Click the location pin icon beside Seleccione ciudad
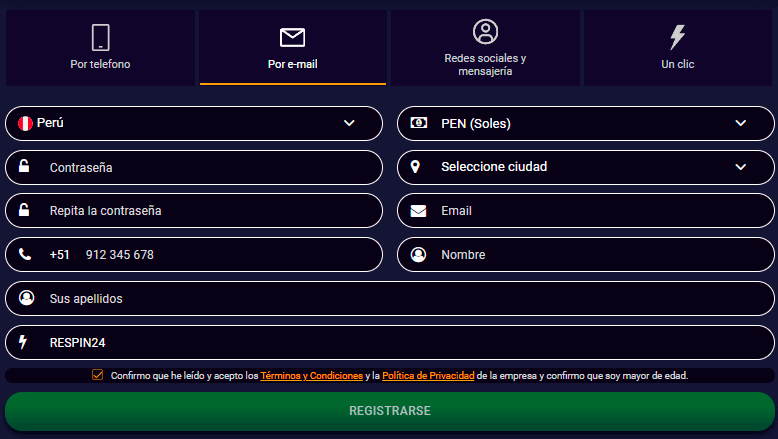The width and height of the screenshot is (778, 439). coord(416,167)
